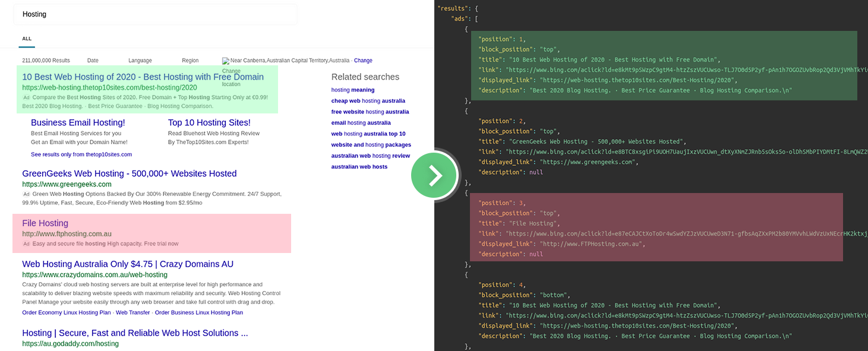Open the Business Email Hosting! sublink

[x=78, y=122]
